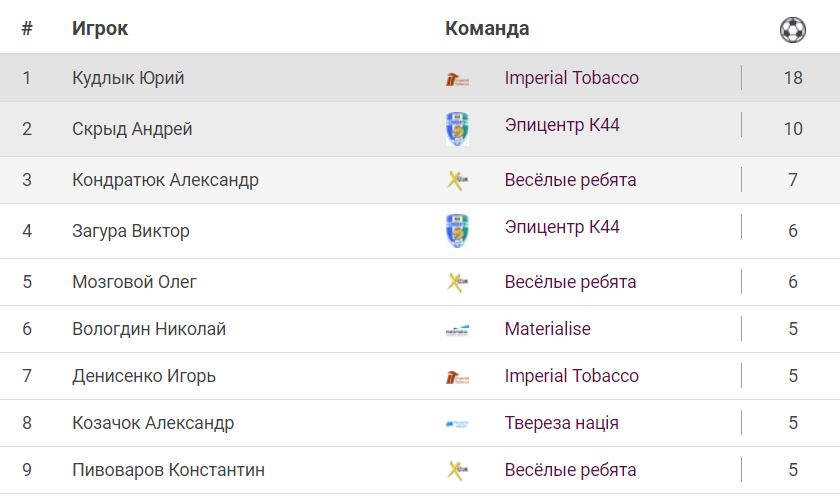
Task: Open Imperial Tobacco link for Кудлык Юрий
Action: click(x=571, y=78)
